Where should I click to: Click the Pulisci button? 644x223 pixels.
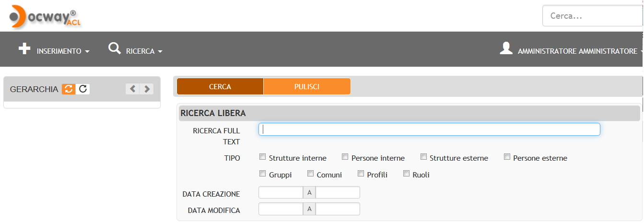(x=307, y=87)
